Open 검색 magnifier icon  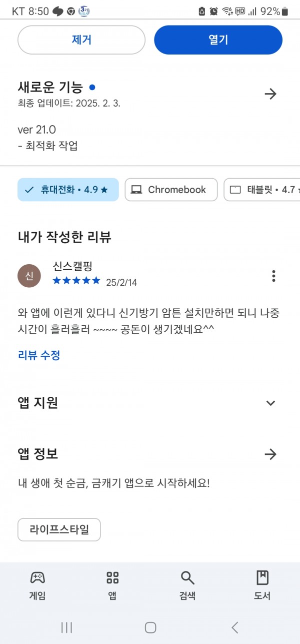(187, 578)
